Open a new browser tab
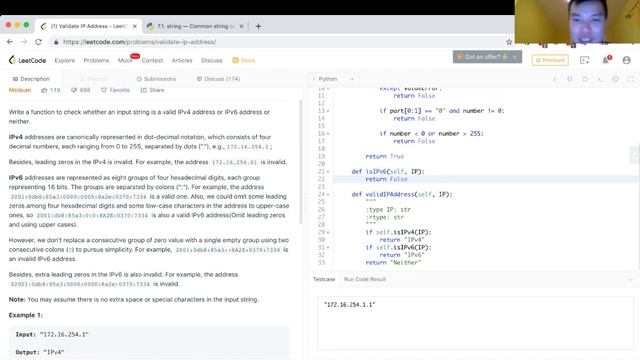The image size is (640, 360). pyautogui.click(x=258, y=26)
